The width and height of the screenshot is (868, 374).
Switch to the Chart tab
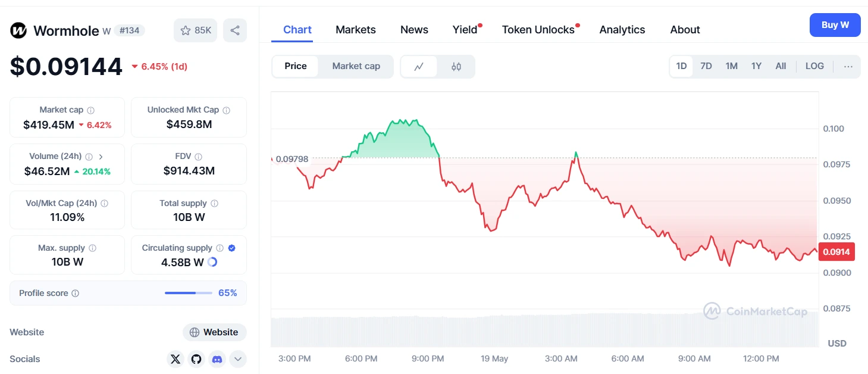[x=297, y=30]
